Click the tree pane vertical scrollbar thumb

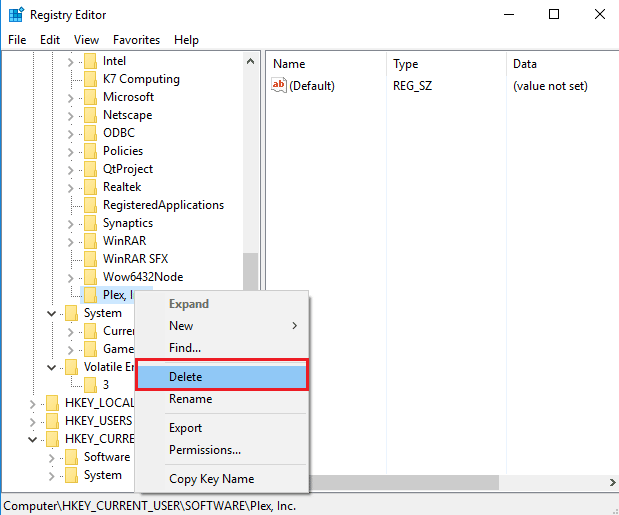250,272
